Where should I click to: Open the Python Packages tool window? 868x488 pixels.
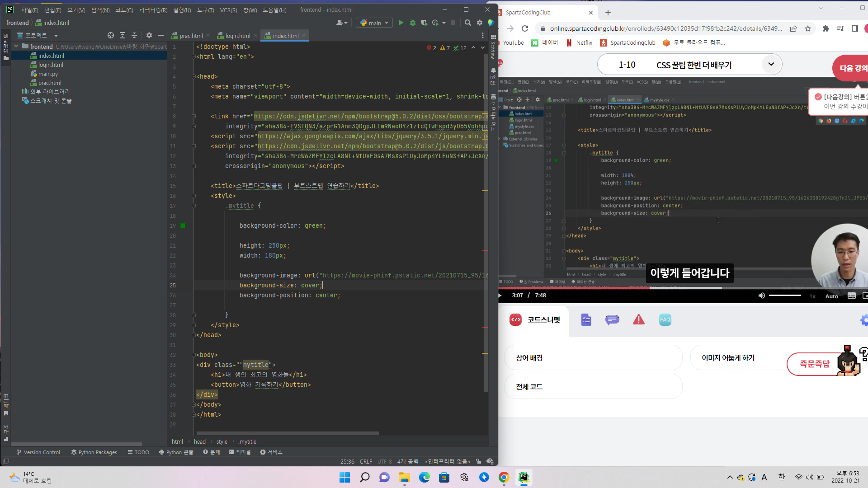[x=94, y=452]
